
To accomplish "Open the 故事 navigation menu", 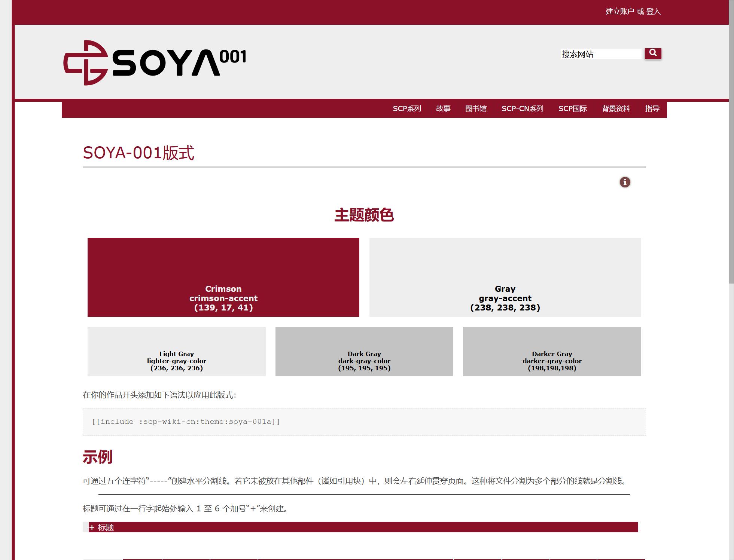I will click(x=444, y=108).
